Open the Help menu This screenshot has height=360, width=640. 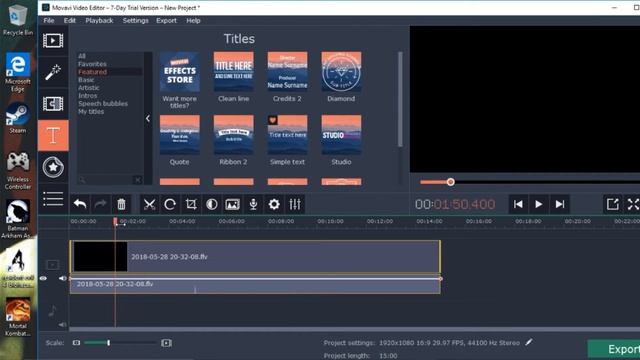coord(193,20)
